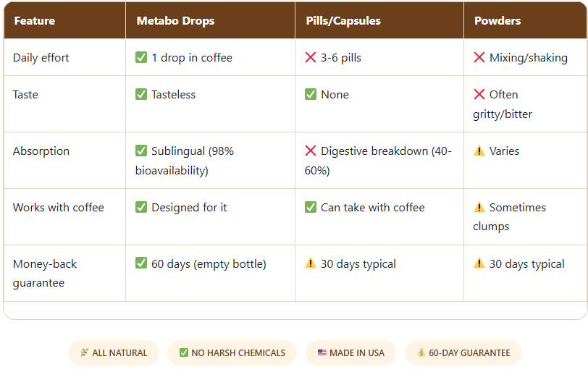Click the warning icon next to 'Varies'
This screenshot has height=372, width=588.
[479, 151]
